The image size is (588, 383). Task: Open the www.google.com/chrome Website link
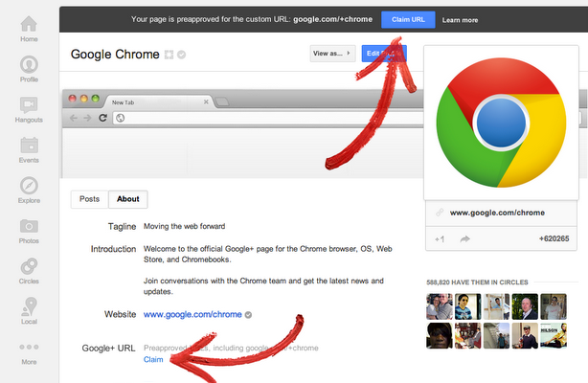click(192, 314)
